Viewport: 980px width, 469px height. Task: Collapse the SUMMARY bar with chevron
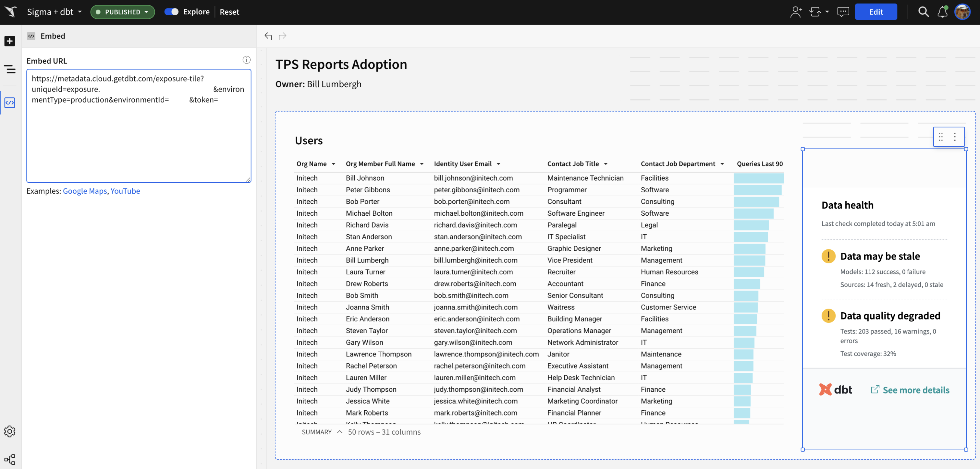point(339,432)
